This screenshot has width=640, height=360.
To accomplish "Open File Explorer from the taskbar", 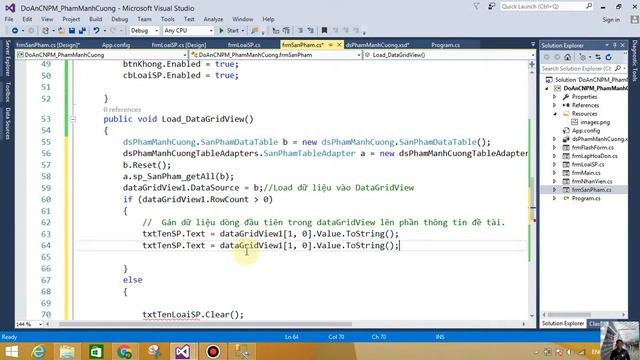I will [x=67, y=351].
